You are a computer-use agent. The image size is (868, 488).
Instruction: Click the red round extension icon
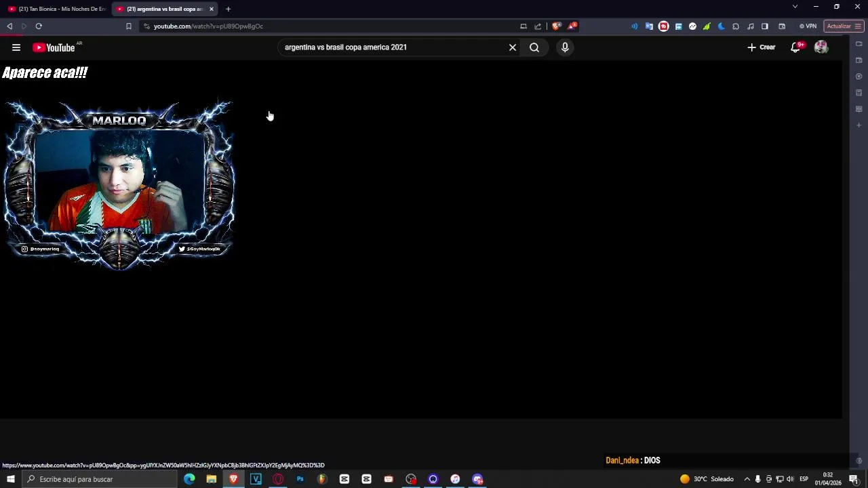(x=664, y=26)
